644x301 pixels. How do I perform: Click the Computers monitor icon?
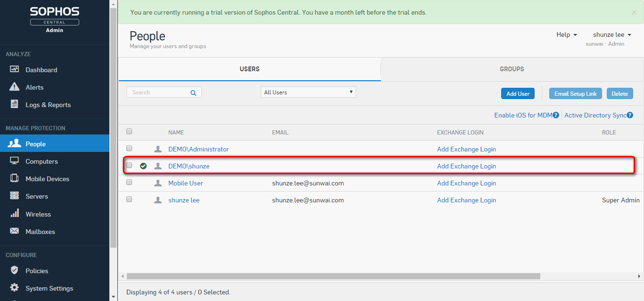15,161
